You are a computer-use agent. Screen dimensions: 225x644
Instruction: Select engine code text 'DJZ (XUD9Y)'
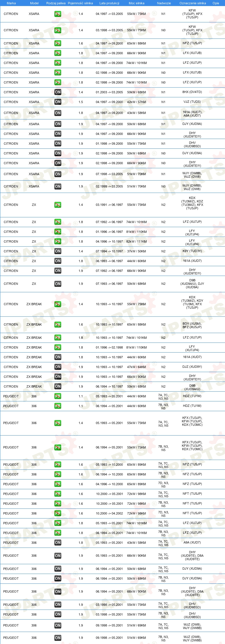click(192, 367)
